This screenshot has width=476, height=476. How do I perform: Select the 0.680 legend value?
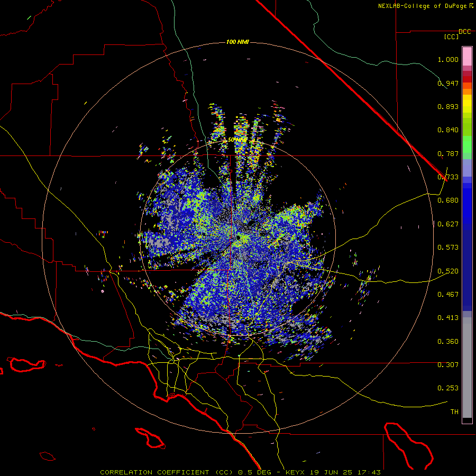click(448, 200)
